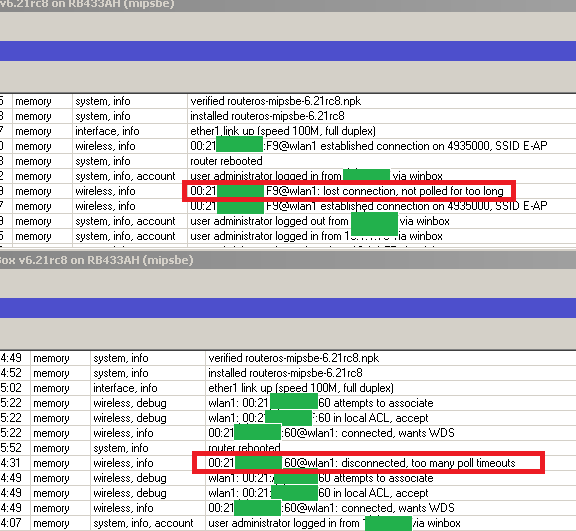576x531 pixels.
Task: Select the first 'established connection on 4935000' row
Action: (288, 146)
